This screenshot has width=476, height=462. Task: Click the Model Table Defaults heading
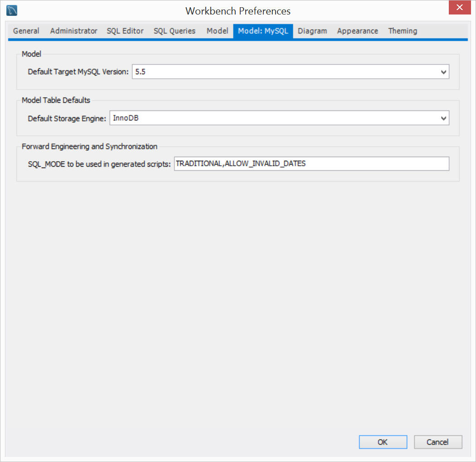point(56,100)
